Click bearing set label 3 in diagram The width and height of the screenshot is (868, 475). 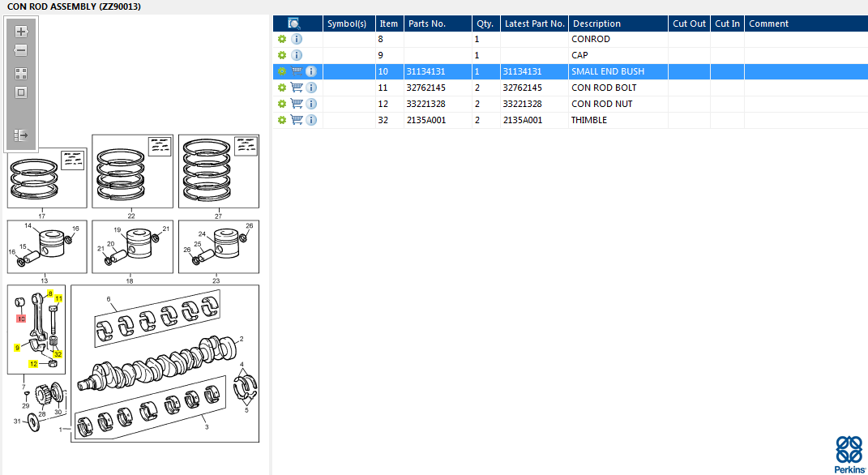207,427
